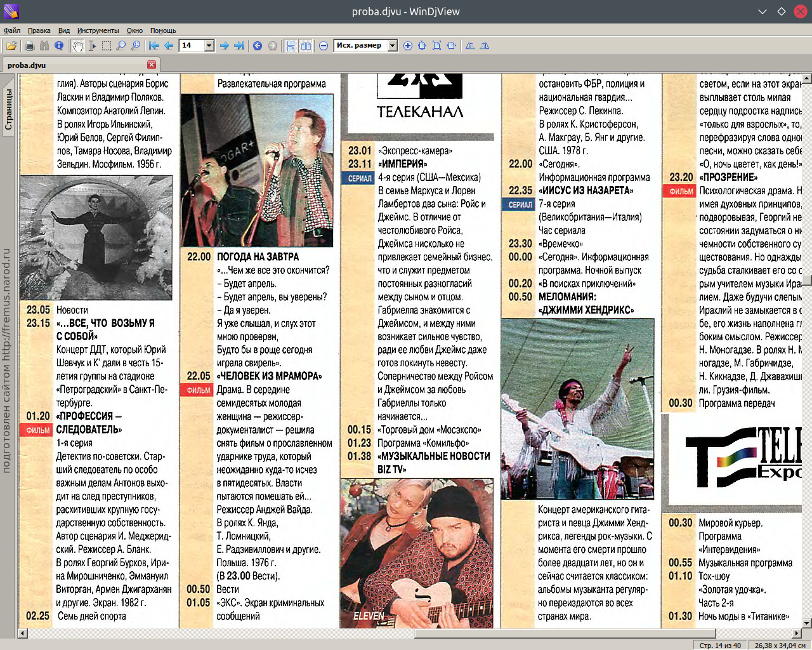Click the Open file folder icon
Viewport: 812px width, 650px height.
11,46
